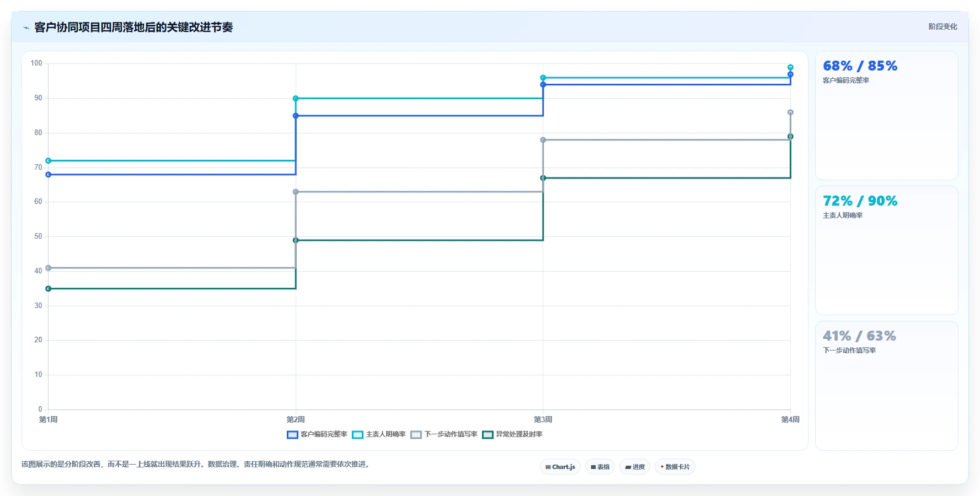Click the 72% / 90% data card
The height and width of the screenshot is (496, 980).
886,251
